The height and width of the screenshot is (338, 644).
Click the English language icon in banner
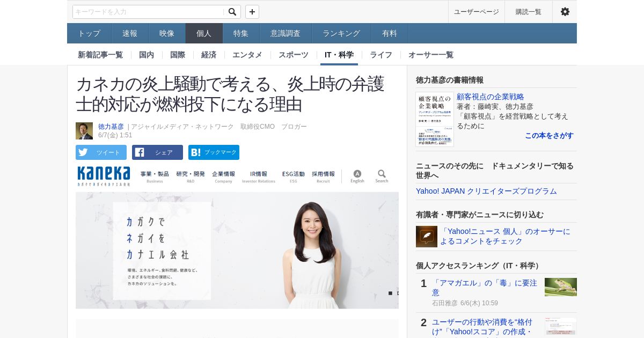coord(357,176)
